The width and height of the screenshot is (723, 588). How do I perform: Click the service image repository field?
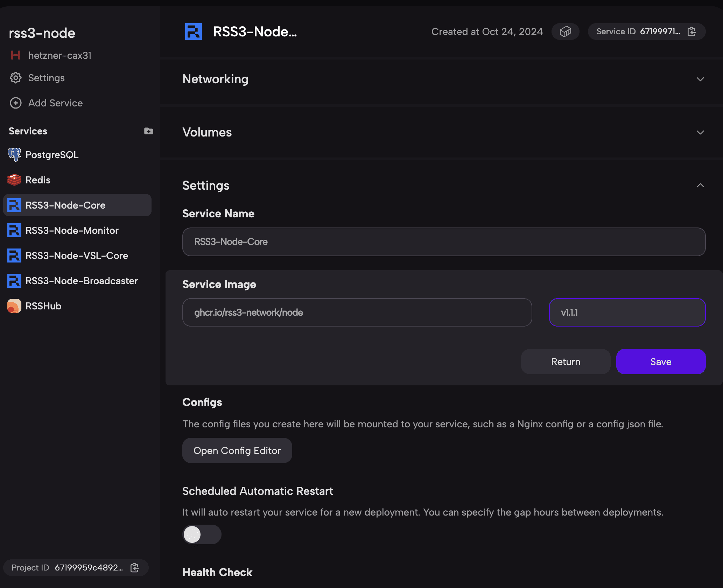(357, 313)
